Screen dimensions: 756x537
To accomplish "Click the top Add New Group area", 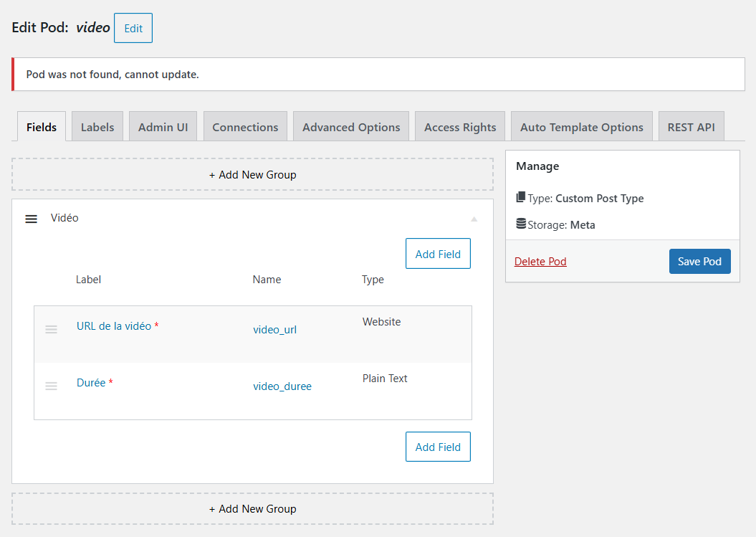I will point(253,175).
